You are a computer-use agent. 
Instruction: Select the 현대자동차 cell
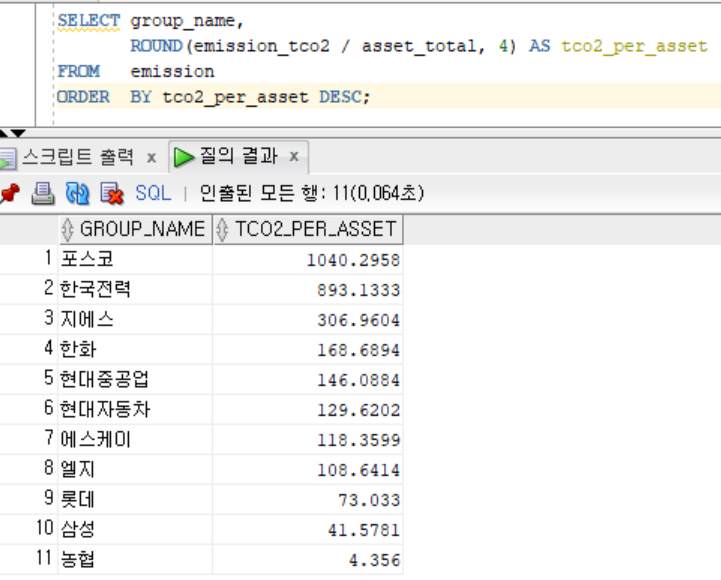click(136, 409)
